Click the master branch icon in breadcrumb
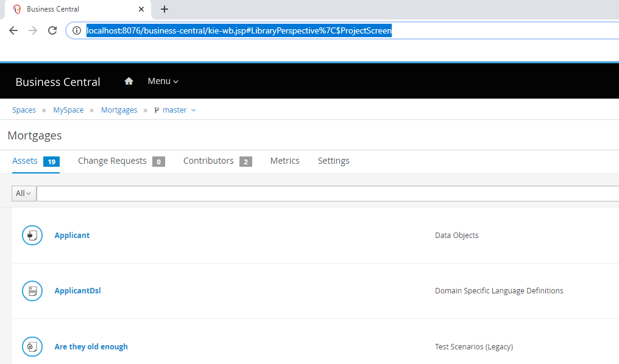The image size is (619, 364). point(157,110)
